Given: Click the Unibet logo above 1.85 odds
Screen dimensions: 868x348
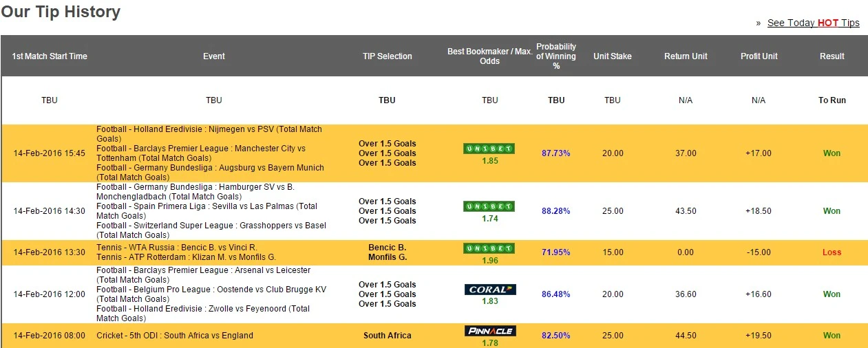Looking at the screenshot, I should pos(489,149).
